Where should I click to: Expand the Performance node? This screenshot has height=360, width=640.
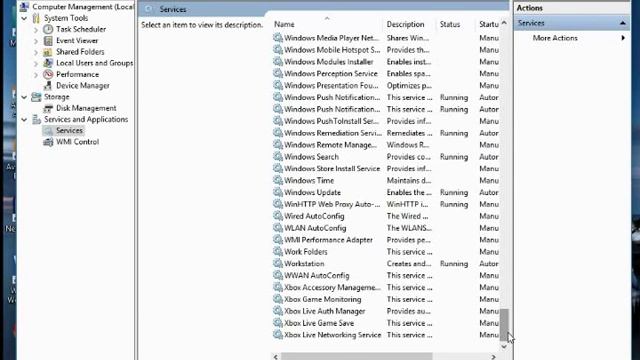36,75
